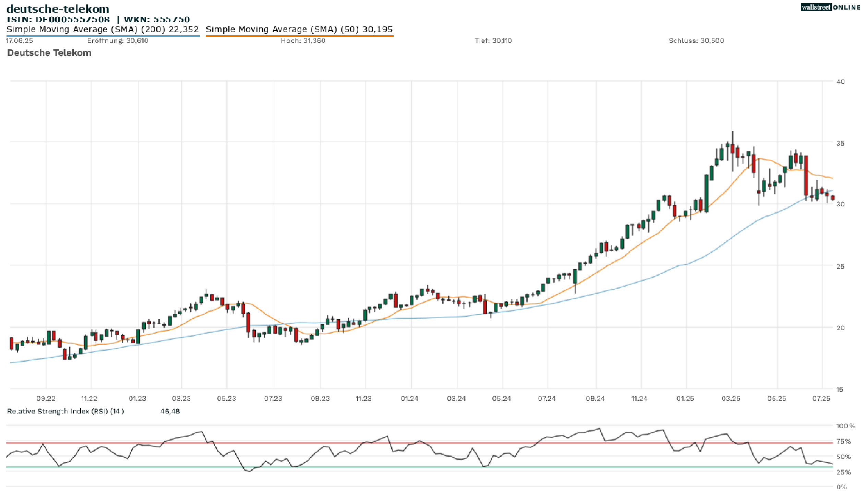The image size is (865, 504).
Task: Click the ISIN: DE0005557508 text
Action: click(58, 20)
